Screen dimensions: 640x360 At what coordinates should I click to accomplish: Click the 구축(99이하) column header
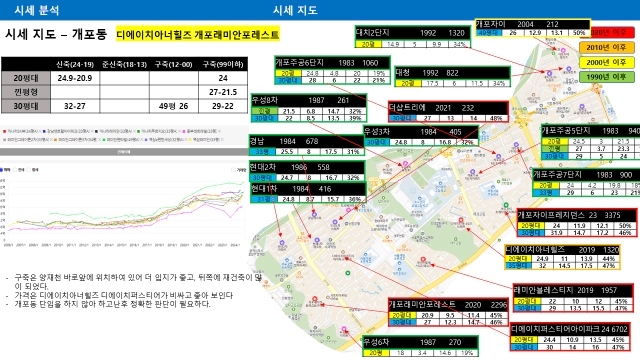coord(223,64)
